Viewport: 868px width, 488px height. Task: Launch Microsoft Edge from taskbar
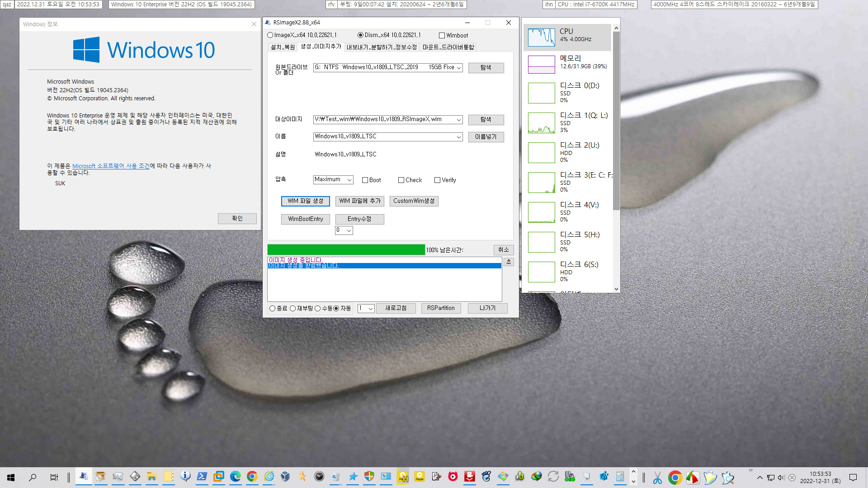tap(235, 477)
